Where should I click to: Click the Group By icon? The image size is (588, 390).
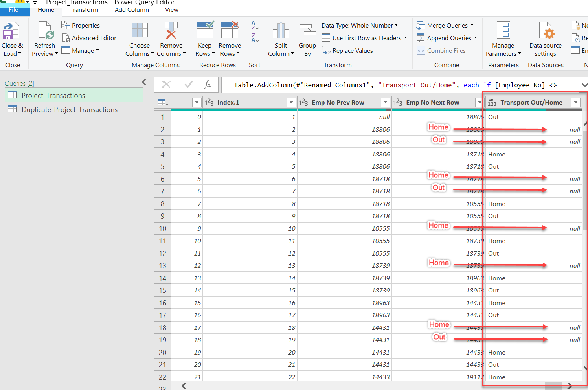(307, 30)
